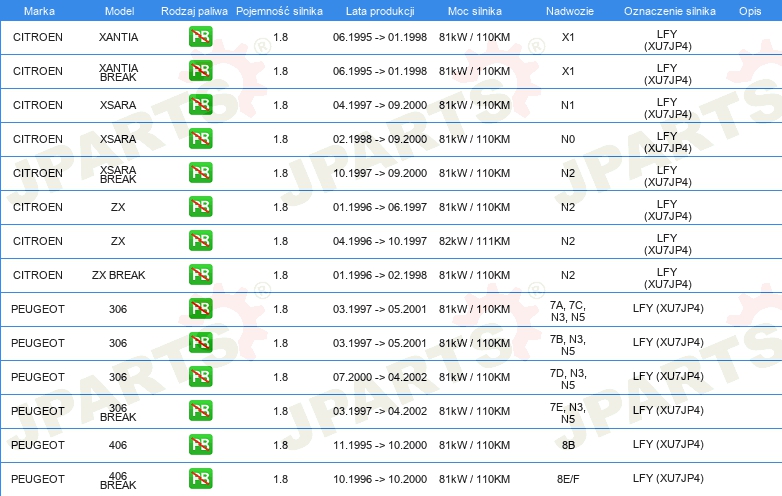Screen dimensions: 782x496
Task: Click date range 07.2000 -> 04.2002
Action: click(x=380, y=377)
